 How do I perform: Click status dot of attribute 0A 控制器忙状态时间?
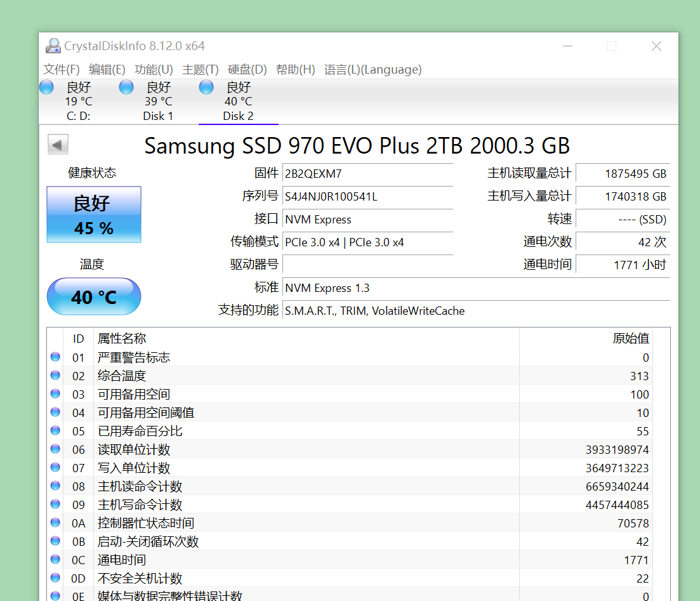55,522
